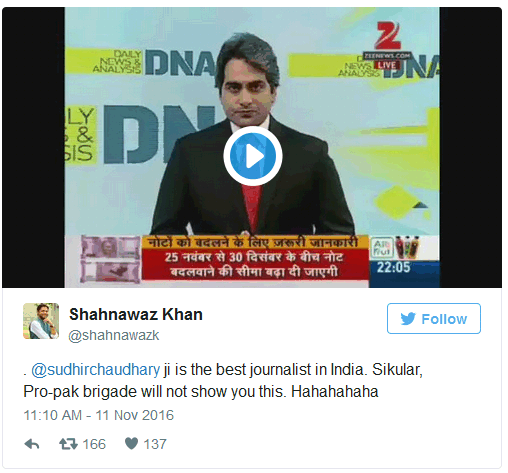
Task: Open the Shahnawaz Khan name link
Action: [136, 314]
